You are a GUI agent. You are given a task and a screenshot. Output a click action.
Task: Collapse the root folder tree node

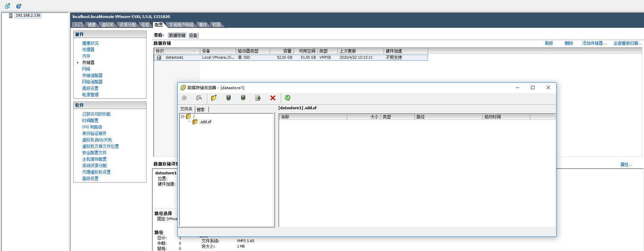pos(182,116)
